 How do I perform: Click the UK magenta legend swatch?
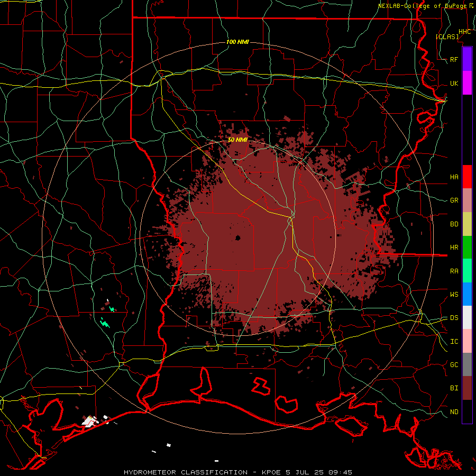pos(467,83)
